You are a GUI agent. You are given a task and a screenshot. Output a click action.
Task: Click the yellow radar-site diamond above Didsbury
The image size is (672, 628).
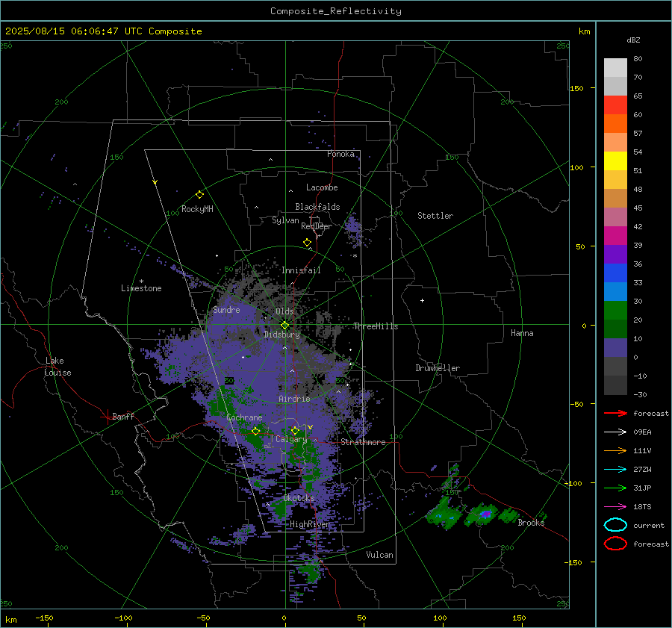point(285,325)
